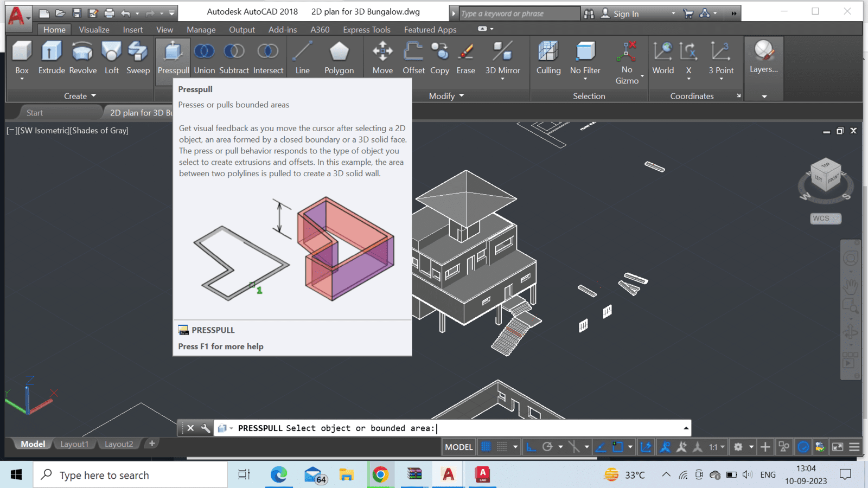868x488 pixels.
Task: Toggle snap mode in status bar
Action: pyautogui.click(x=502, y=447)
